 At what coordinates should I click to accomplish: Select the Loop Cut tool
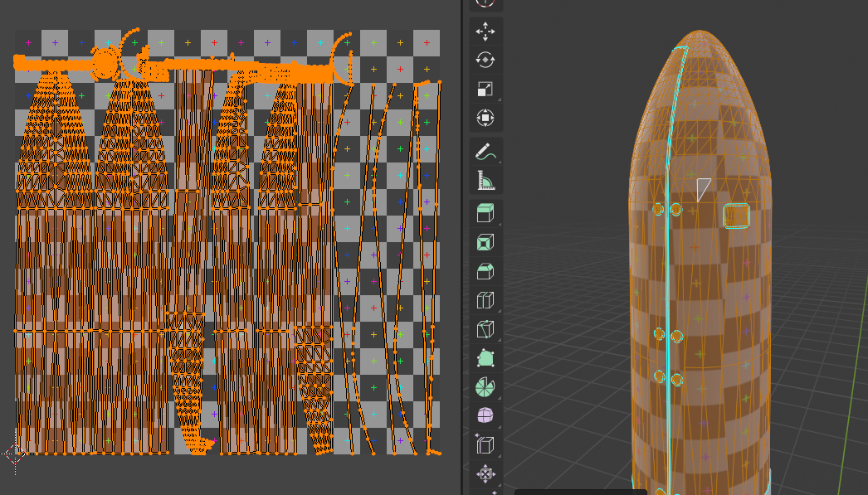(x=485, y=300)
